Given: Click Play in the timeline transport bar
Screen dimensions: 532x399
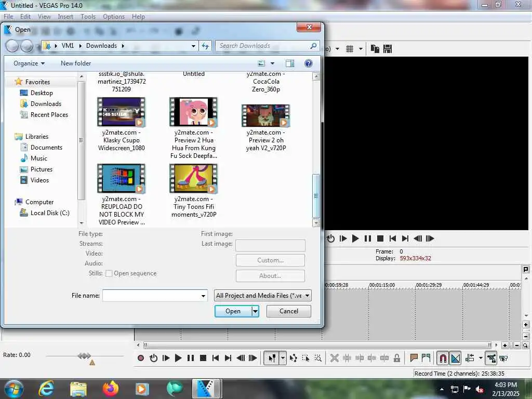Looking at the screenshot, I should coord(178,358).
